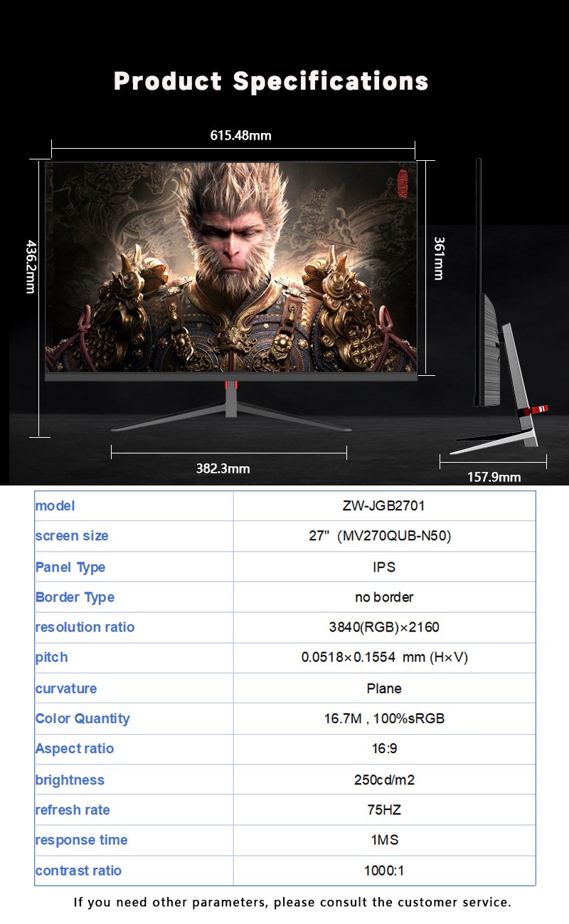Click the screen size row label
This screenshot has width=569, height=924.
pos(72,536)
